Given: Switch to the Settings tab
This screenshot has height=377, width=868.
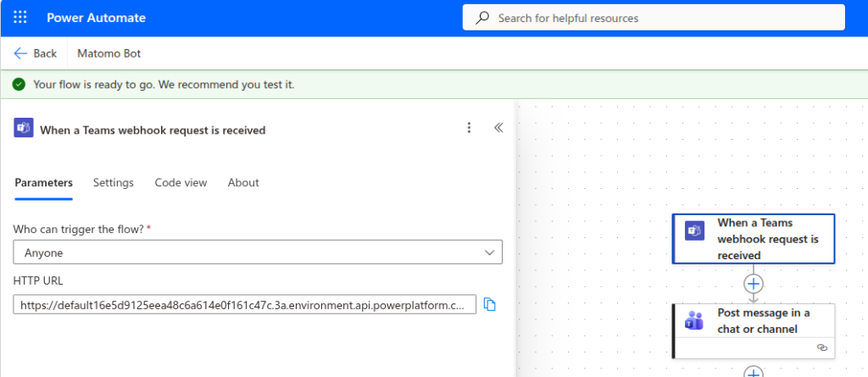Looking at the screenshot, I should (114, 183).
